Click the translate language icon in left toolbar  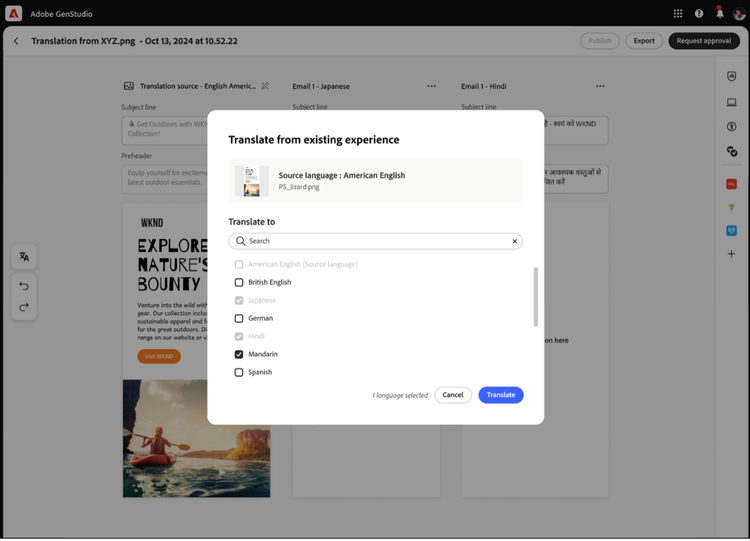[24, 257]
